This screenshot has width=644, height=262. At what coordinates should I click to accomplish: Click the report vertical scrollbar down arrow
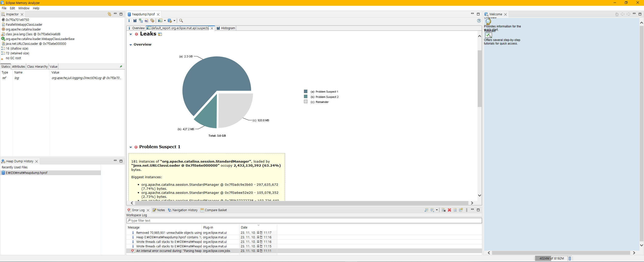coord(479,195)
